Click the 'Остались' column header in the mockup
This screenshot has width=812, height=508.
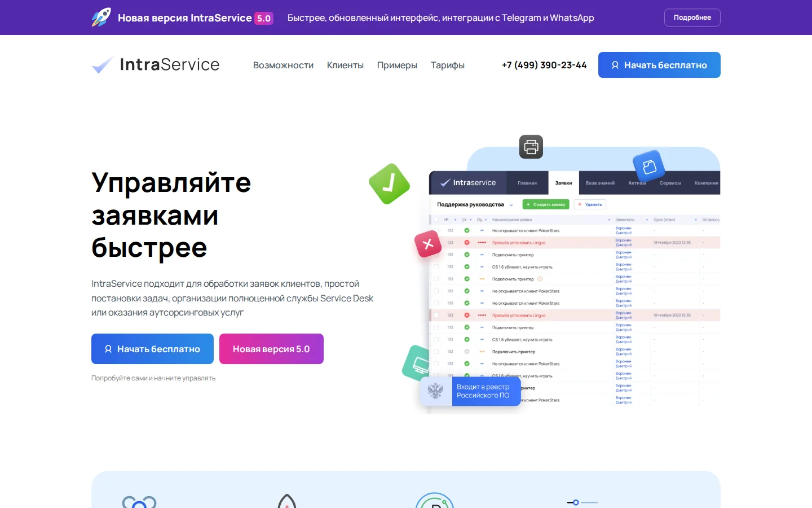[x=711, y=220]
